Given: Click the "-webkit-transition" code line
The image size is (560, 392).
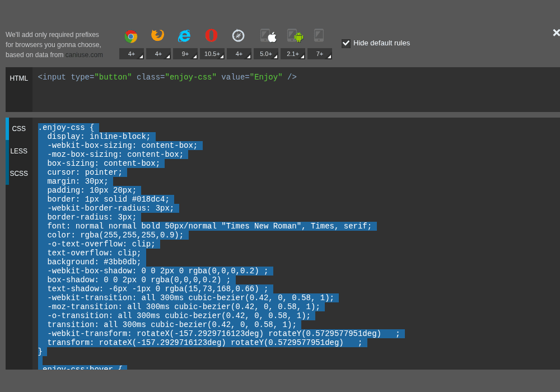Looking at the screenshot, I should pyautogui.click(x=190, y=298).
